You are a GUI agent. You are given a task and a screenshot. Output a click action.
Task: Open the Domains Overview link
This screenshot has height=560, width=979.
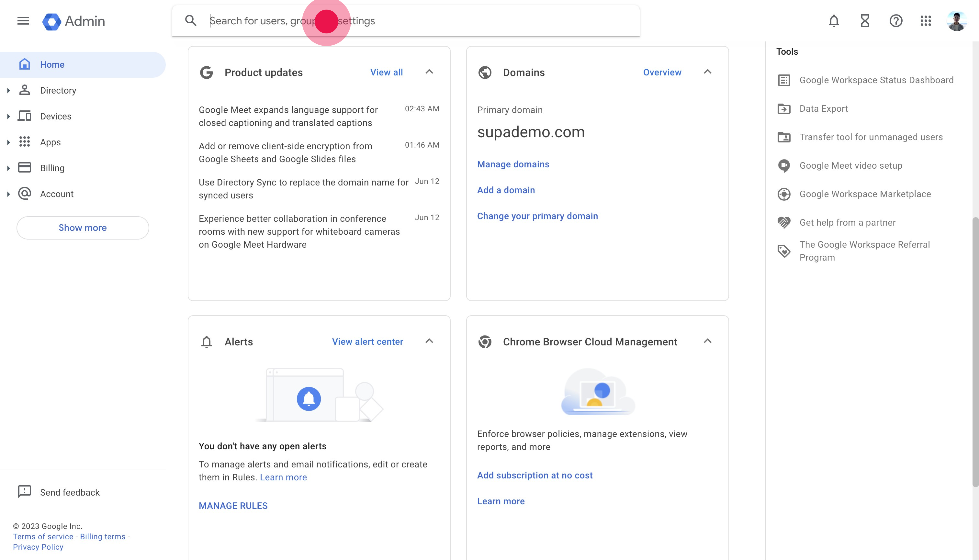(662, 72)
